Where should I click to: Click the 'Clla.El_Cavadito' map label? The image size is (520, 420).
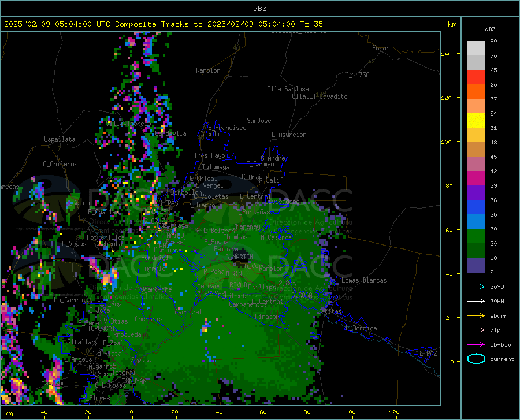320,96
